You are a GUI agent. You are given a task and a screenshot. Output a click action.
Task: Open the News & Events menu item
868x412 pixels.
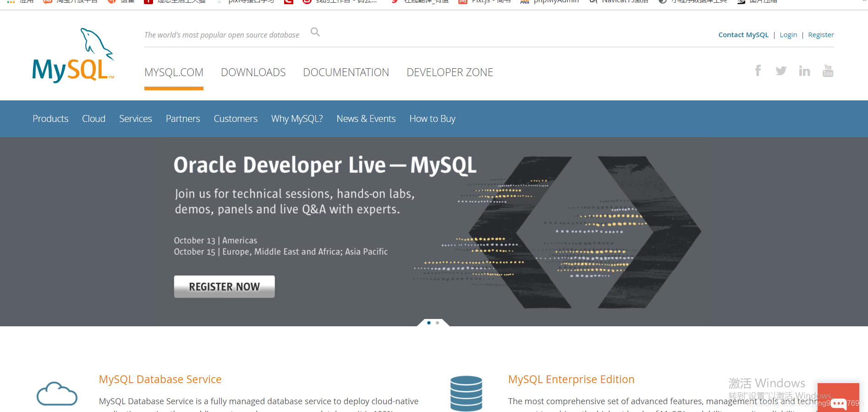tap(366, 119)
